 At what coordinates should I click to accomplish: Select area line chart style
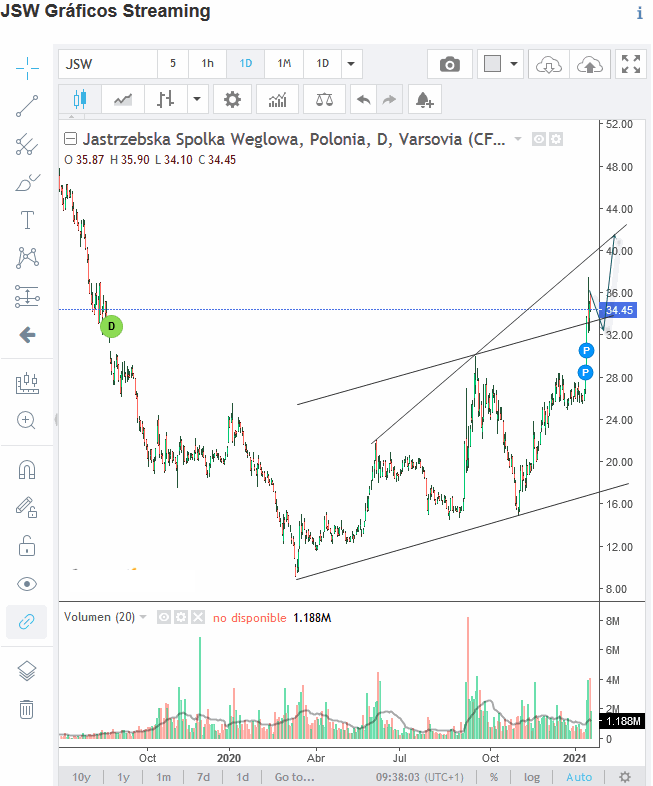(123, 99)
